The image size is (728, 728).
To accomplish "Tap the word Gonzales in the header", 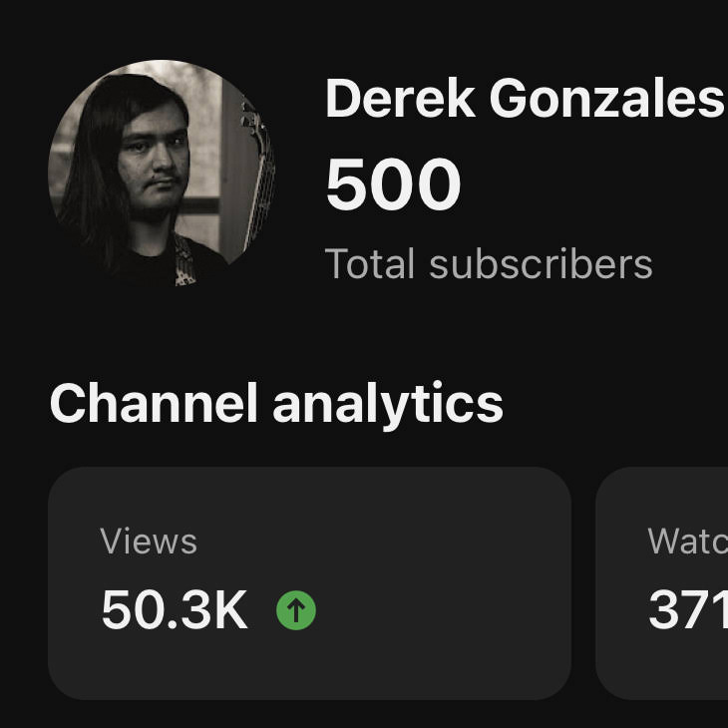I will pos(606,99).
